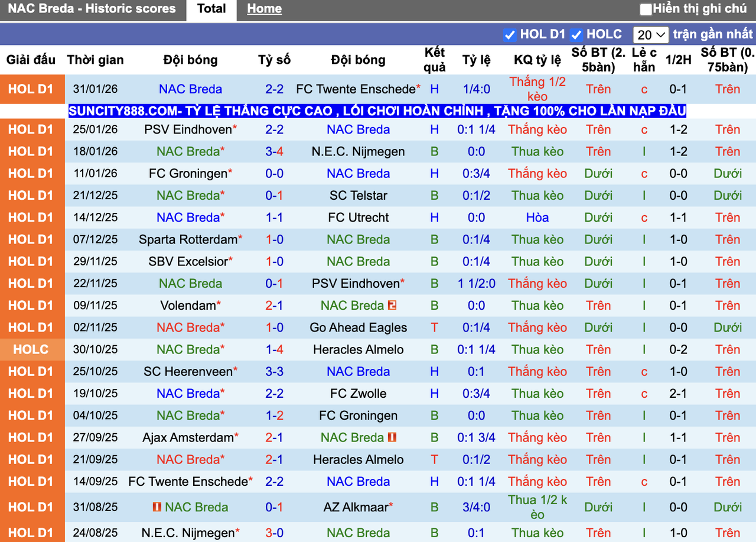
Task: Click HOL D1 label on 31/01/26 row
Action: (x=31, y=89)
